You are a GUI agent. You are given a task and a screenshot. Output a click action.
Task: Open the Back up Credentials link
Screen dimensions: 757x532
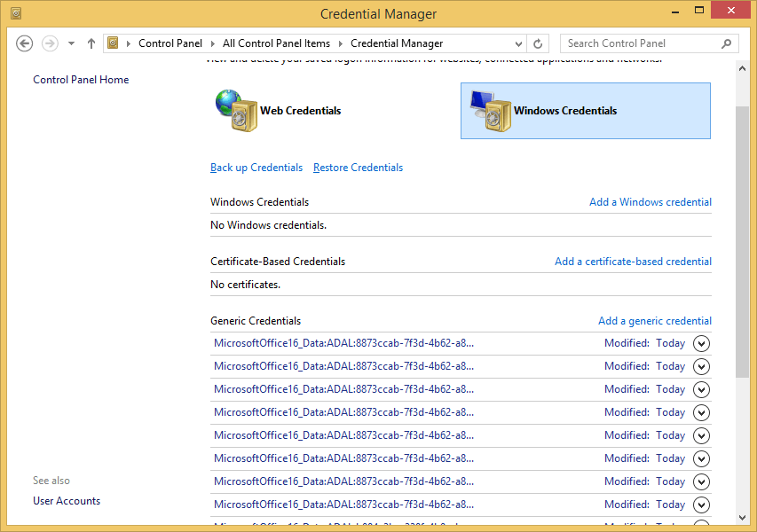256,168
